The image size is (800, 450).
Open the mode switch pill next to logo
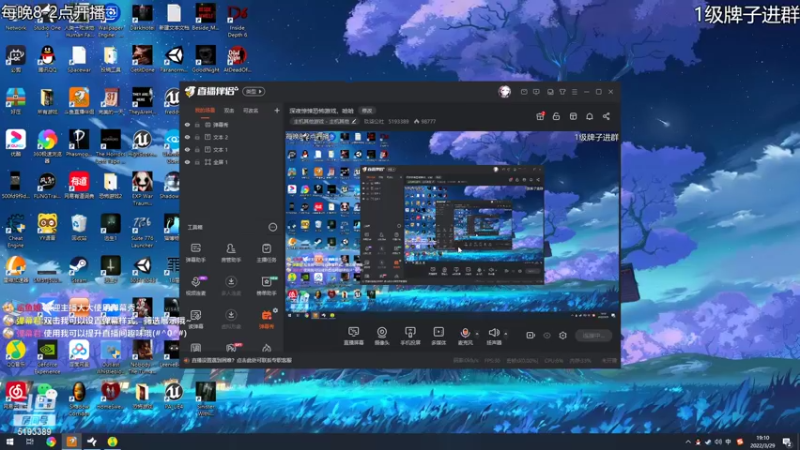pos(254,92)
